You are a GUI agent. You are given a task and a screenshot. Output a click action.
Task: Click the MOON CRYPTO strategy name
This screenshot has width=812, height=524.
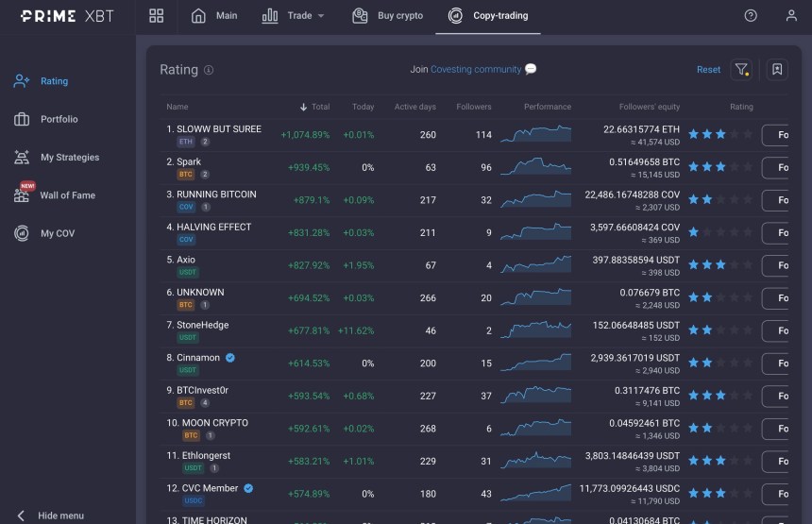pyautogui.click(x=214, y=423)
